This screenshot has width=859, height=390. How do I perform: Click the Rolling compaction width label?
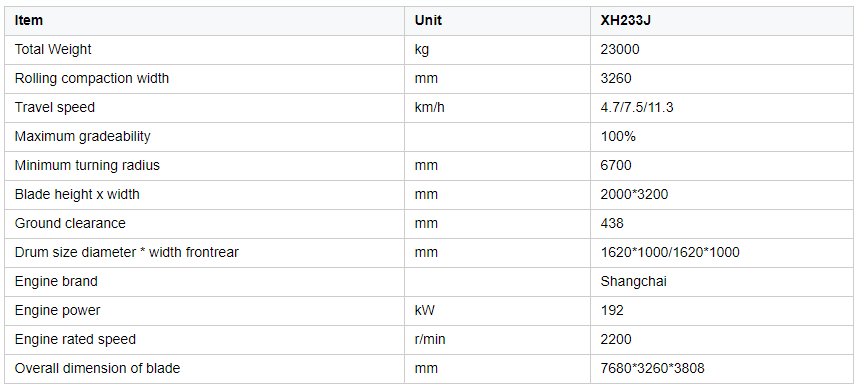(x=92, y=78)
